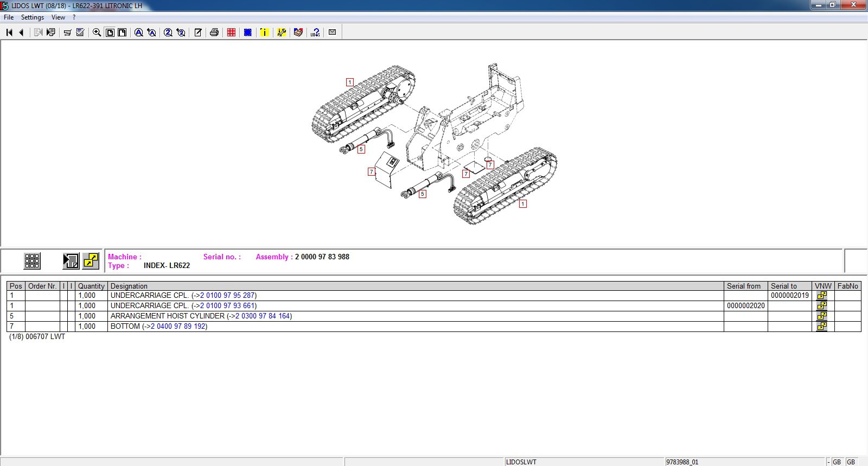Click 9783988_01 in status bar
The width and height of the screenshot is (868, 466).
(x=682, y=462)
